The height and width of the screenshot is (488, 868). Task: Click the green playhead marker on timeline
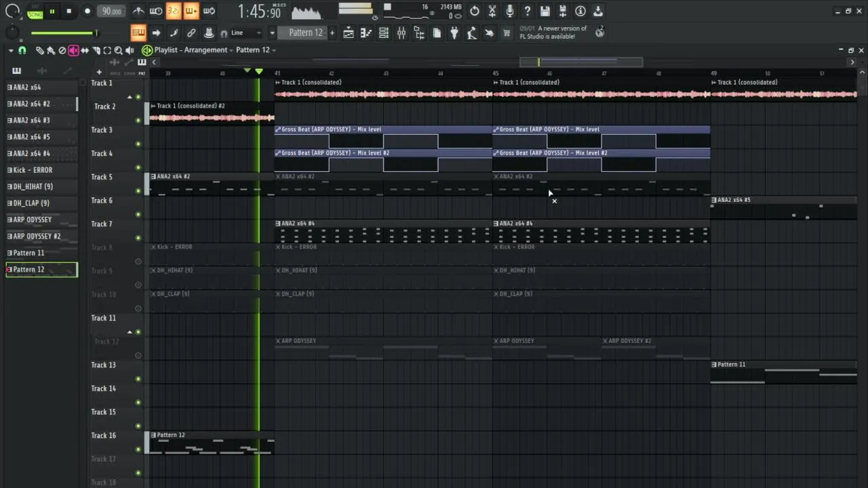[258, 71]
